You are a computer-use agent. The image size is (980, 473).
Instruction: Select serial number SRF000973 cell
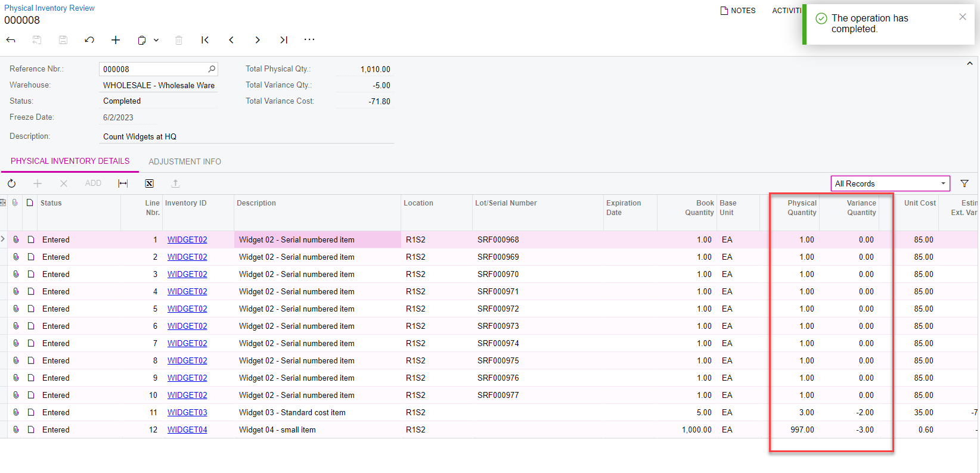(538, 326)
